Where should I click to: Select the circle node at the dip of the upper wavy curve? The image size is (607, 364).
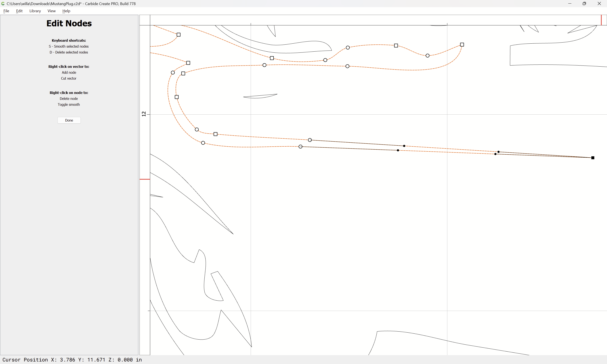point(428,56)
